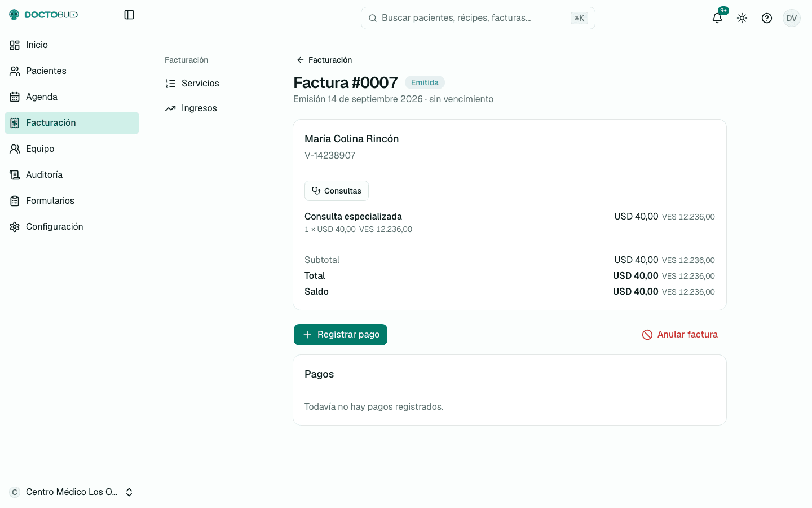
Task: Open Formularios section
Action: pyautogui.click(x=72, y=201)
